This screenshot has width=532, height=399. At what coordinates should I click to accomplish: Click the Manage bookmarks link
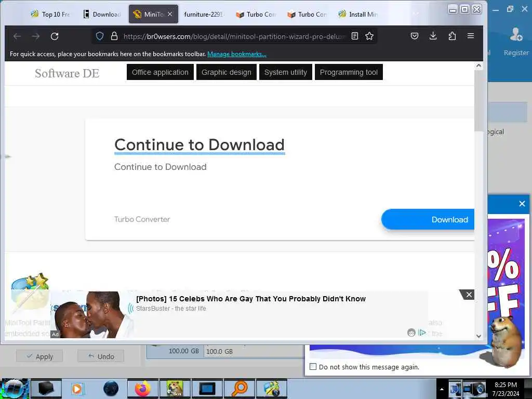[x=237, y=54]
